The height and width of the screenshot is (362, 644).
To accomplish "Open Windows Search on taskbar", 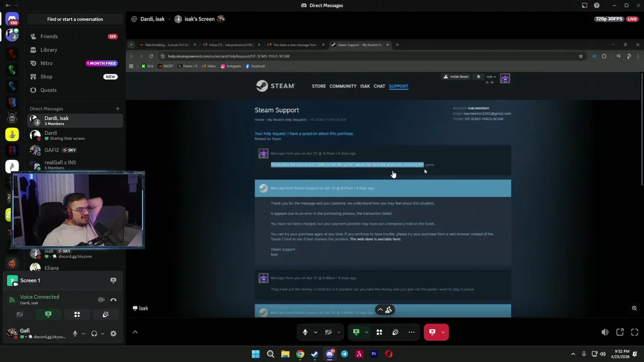I will pyautogui.click(x=271, y=354).
